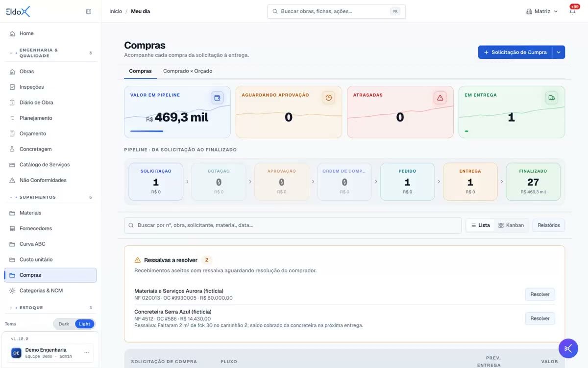This screenshot has height=368, width=588.
Task: Select the Comprado × Orçado tab
Action: [x=188, y=71]
